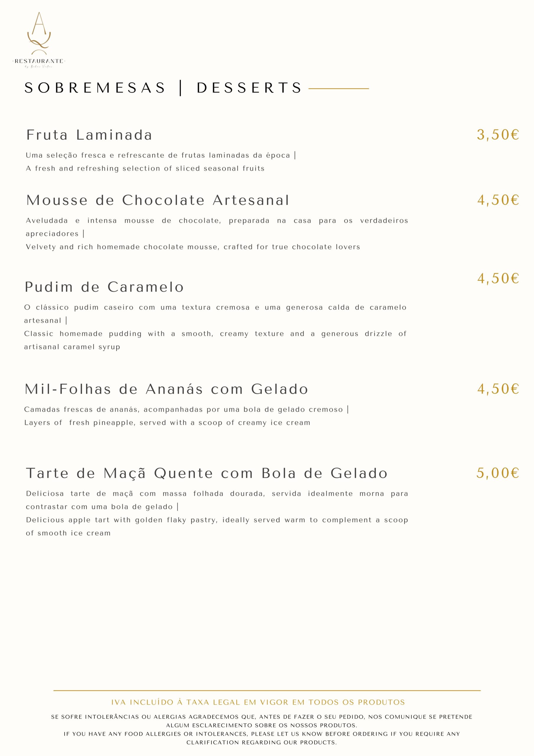The width and height of the screenshot is (534, 756).
Task: Click the IVA incluído tax notice in gold
Action: click(x=258, y=702)
